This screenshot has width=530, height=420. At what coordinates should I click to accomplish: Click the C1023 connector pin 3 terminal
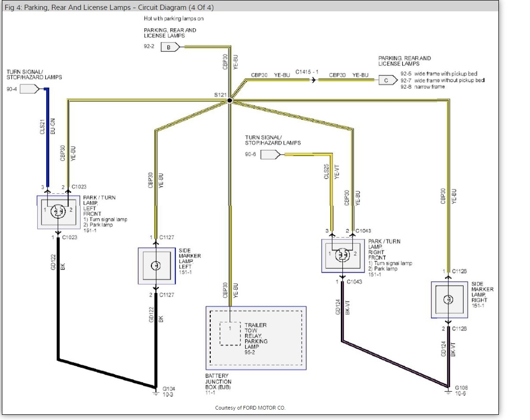pyautogui.click(x=48, y=191)
